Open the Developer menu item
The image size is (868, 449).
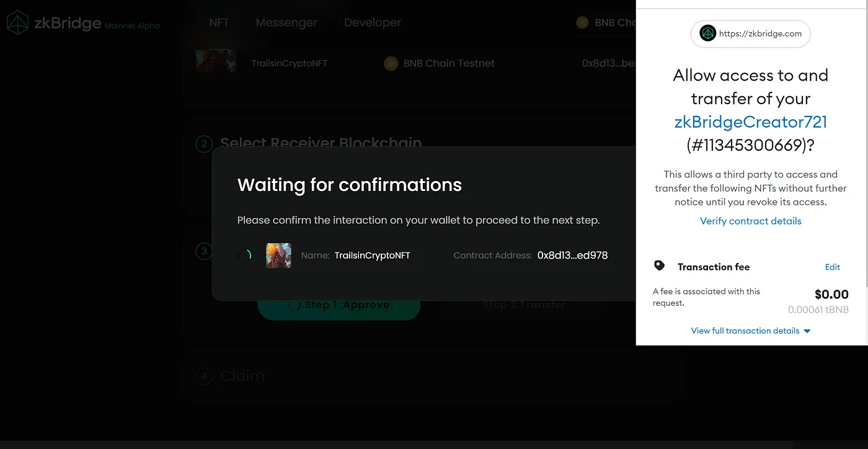[x=373, y=23]
